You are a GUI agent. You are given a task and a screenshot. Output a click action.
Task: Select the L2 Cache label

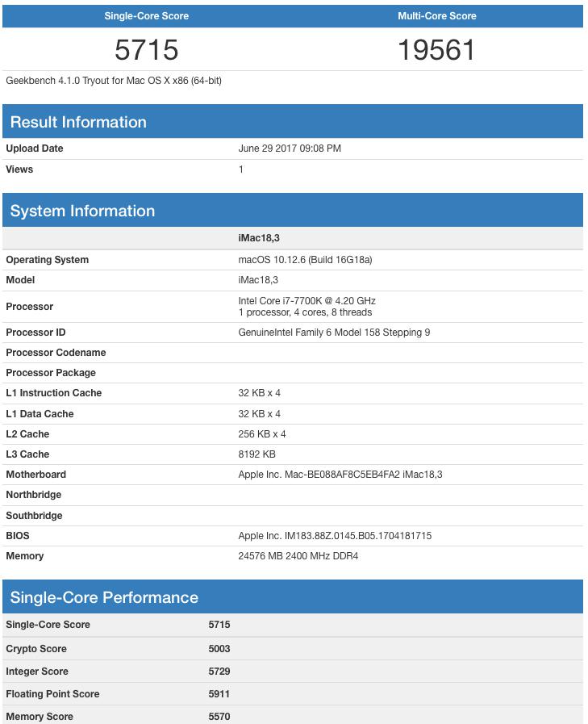click(x=27, y=434)
